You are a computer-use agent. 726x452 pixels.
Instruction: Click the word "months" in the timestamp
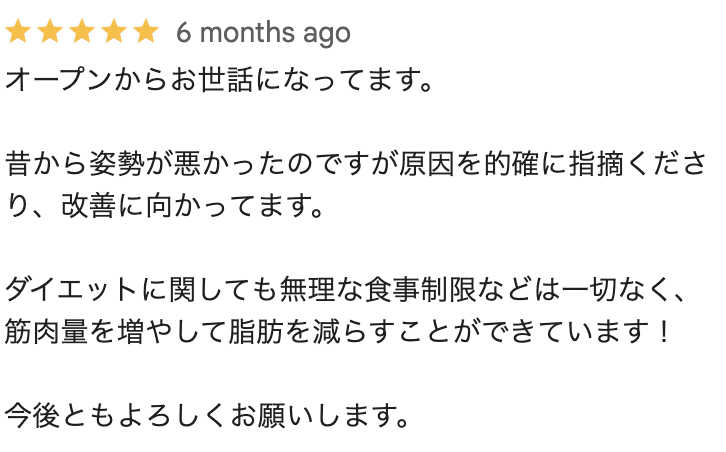click(x=247, y=33)
